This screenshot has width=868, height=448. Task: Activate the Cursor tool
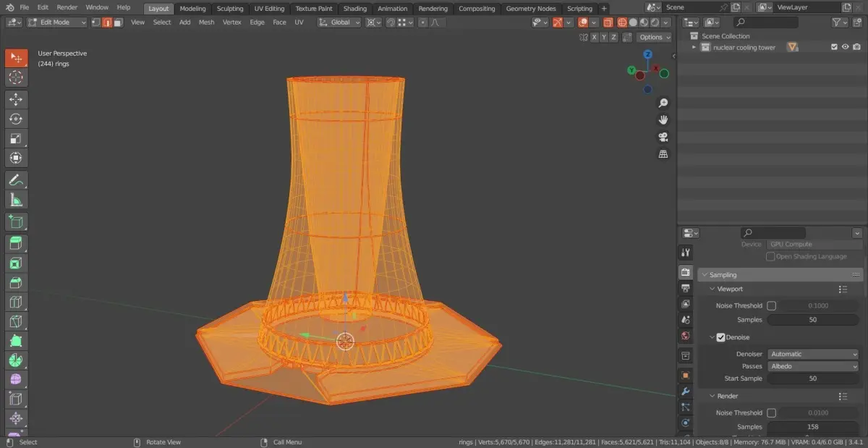pos(16,77)
